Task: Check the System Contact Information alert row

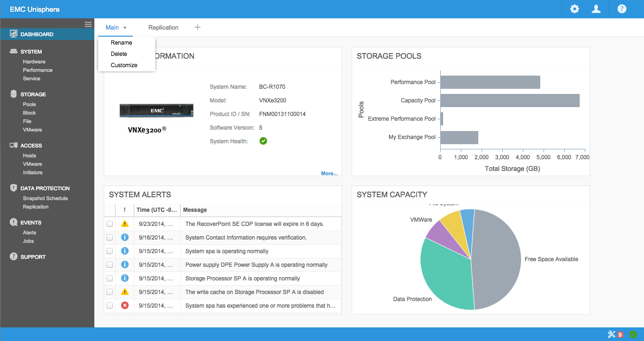Action: point(109,237)
